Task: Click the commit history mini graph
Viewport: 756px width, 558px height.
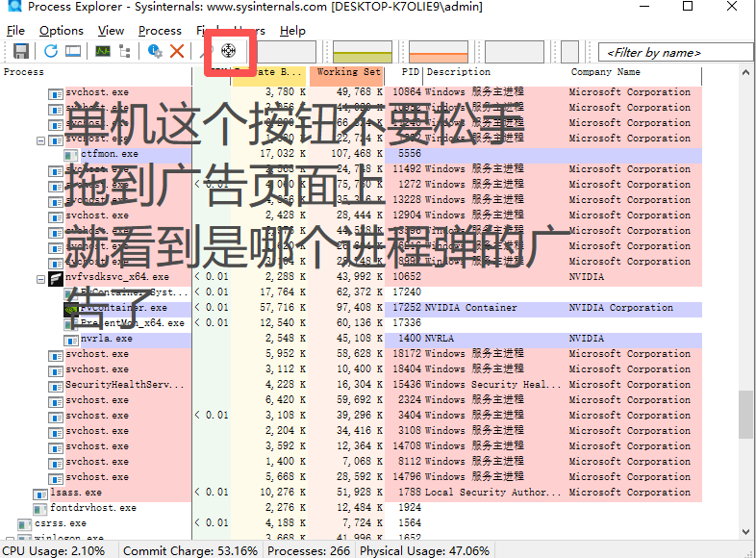Action: pos(363,52)
